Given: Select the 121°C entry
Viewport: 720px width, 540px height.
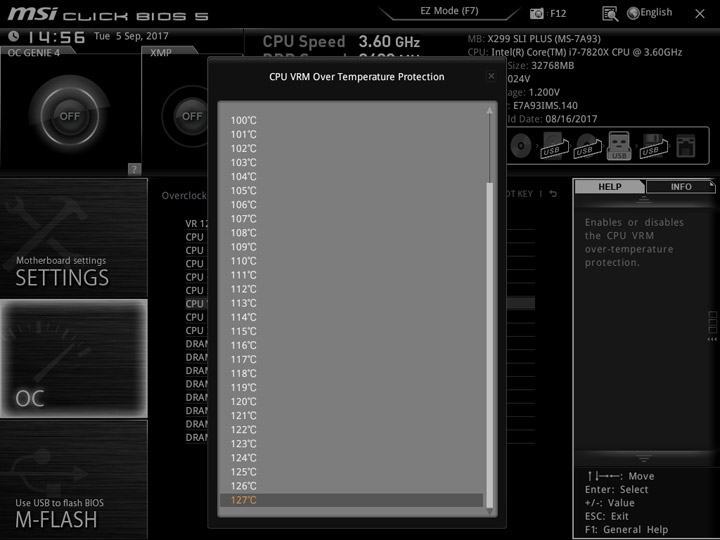Looking at the screenshot, I should [351, 416].
